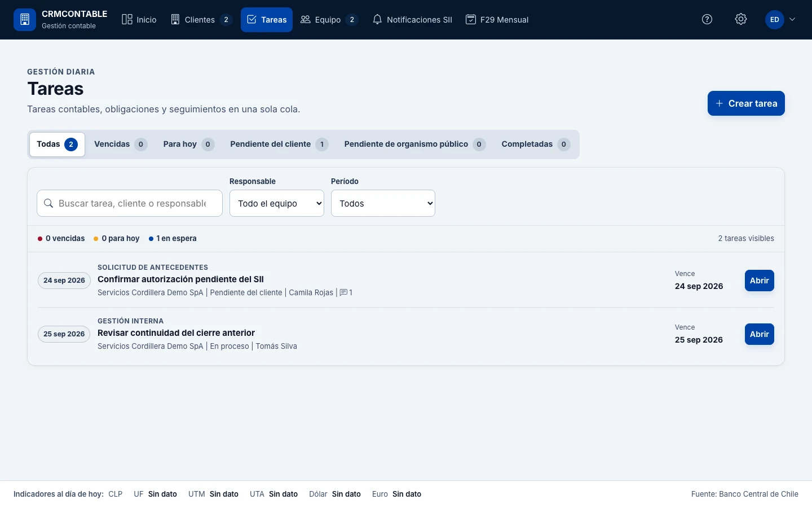This screenshot has width=812, height=508.
Task: Open the Responsable dropdown
Action: [277, 203]
